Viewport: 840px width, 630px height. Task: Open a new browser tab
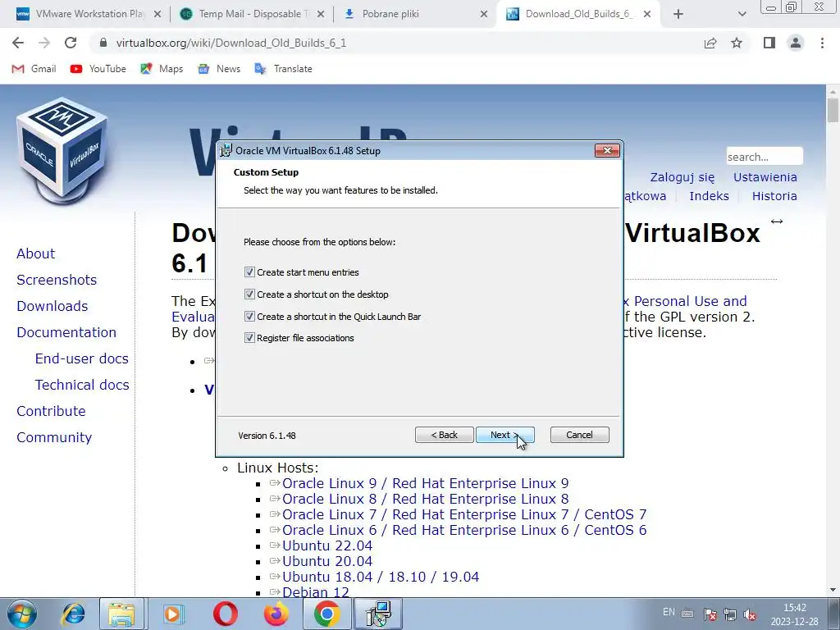[x=678, y=14]
